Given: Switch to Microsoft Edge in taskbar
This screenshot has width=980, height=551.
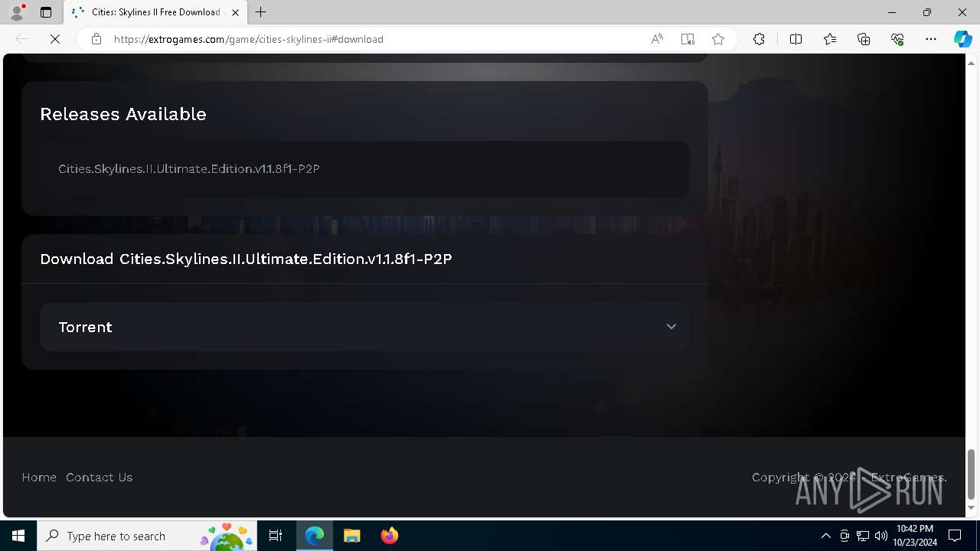Looking at the screenshot, I should tap(315, 536).
